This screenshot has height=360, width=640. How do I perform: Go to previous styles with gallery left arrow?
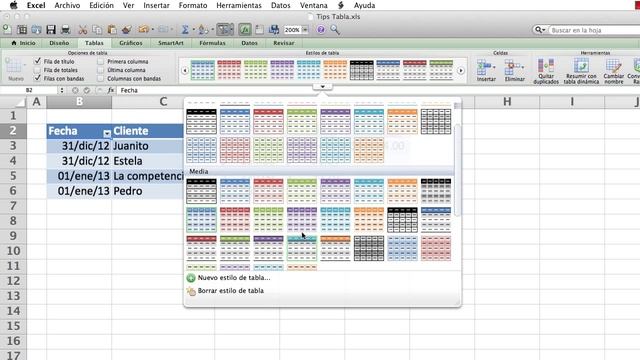coord(184,71)
